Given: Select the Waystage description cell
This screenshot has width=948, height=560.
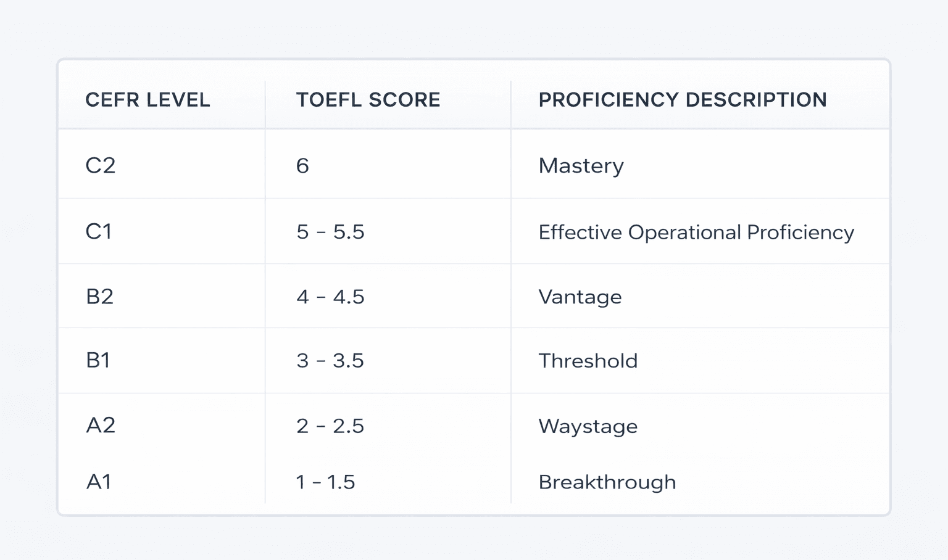Looking at the screenshot, I should (588, 427).
